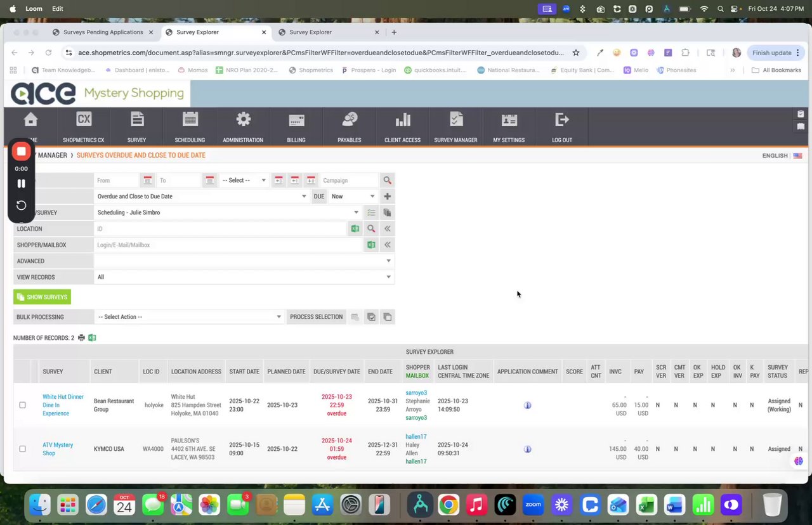Restart the Loom recording
812x525 pixels.
[21, 205]
